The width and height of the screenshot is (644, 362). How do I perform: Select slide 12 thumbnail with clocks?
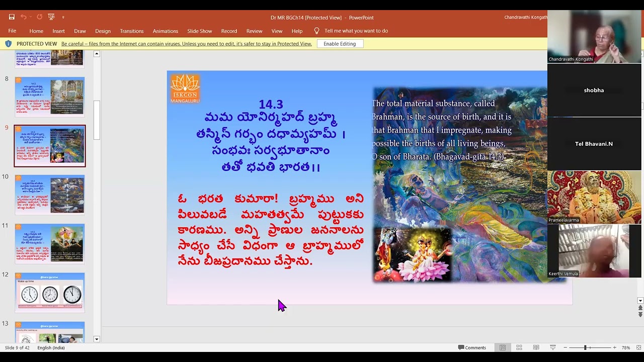click(50, 292)
